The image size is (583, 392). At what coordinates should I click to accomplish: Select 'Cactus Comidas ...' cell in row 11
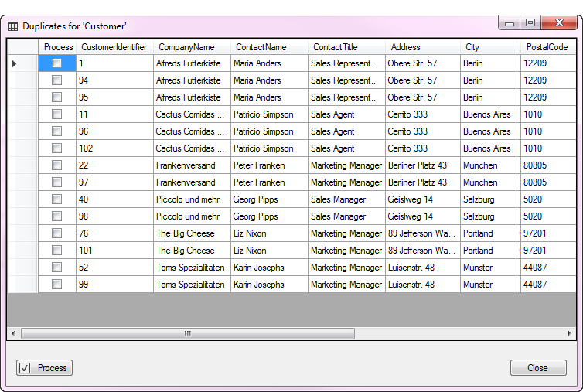point(192,114)
